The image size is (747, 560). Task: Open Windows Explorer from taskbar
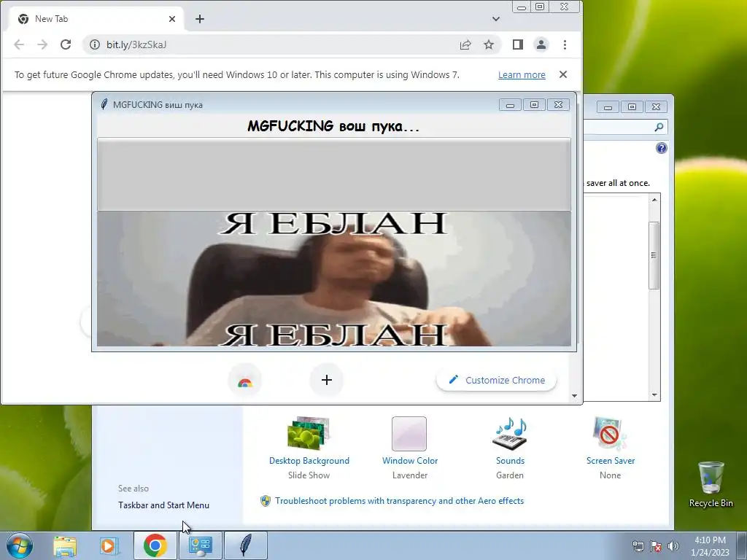click(65, 545)
